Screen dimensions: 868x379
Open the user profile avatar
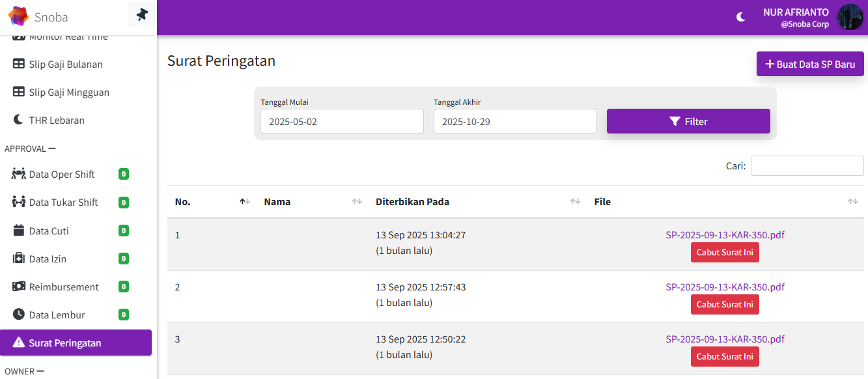click(x=849, y=17)
